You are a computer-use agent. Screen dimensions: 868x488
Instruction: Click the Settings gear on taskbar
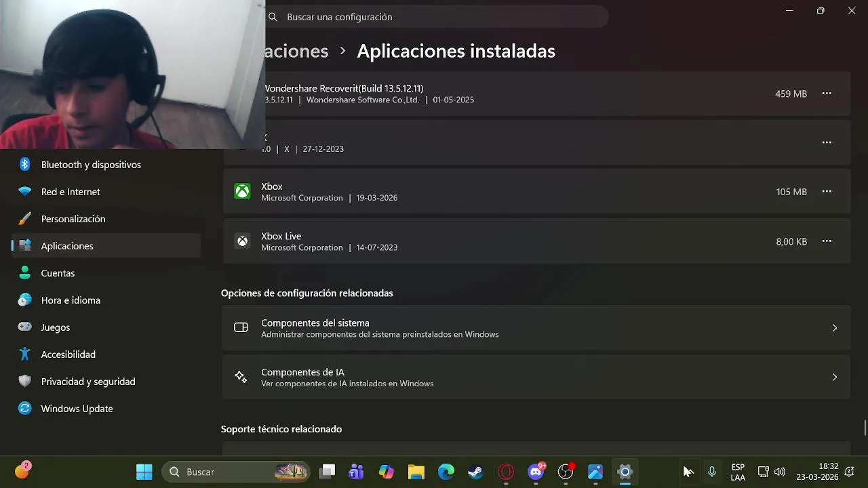pos(625,472)
